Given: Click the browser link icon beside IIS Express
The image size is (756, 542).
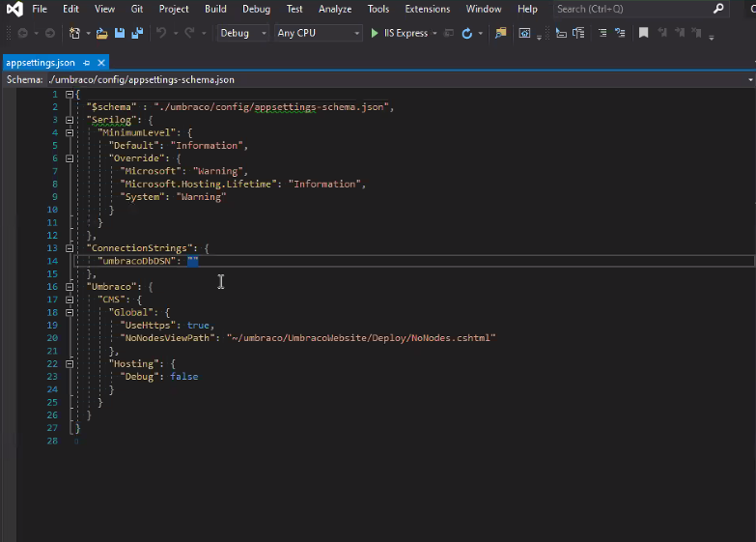Looking at the screenshot, I should pyautogui.click(x=449, y=33).
